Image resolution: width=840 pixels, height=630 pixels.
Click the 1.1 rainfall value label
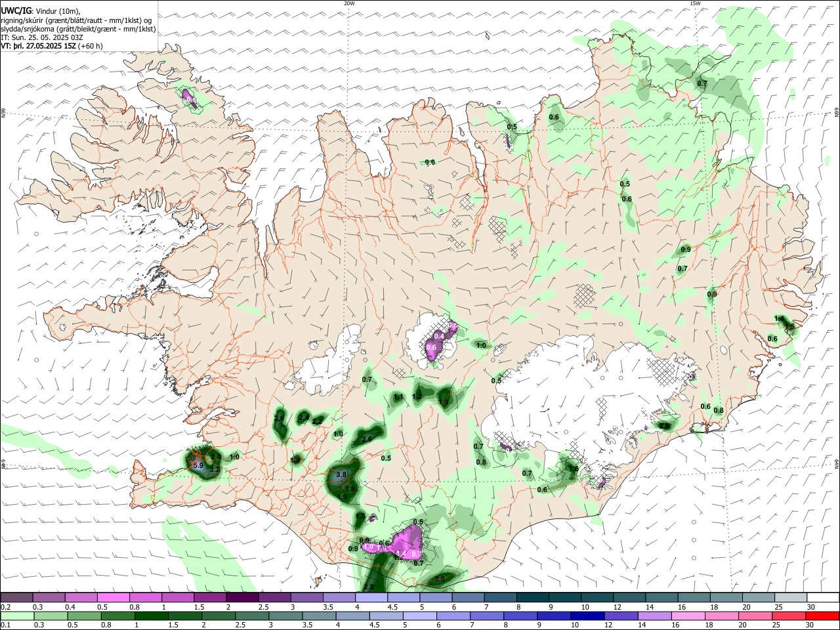[x=398, y=397]
